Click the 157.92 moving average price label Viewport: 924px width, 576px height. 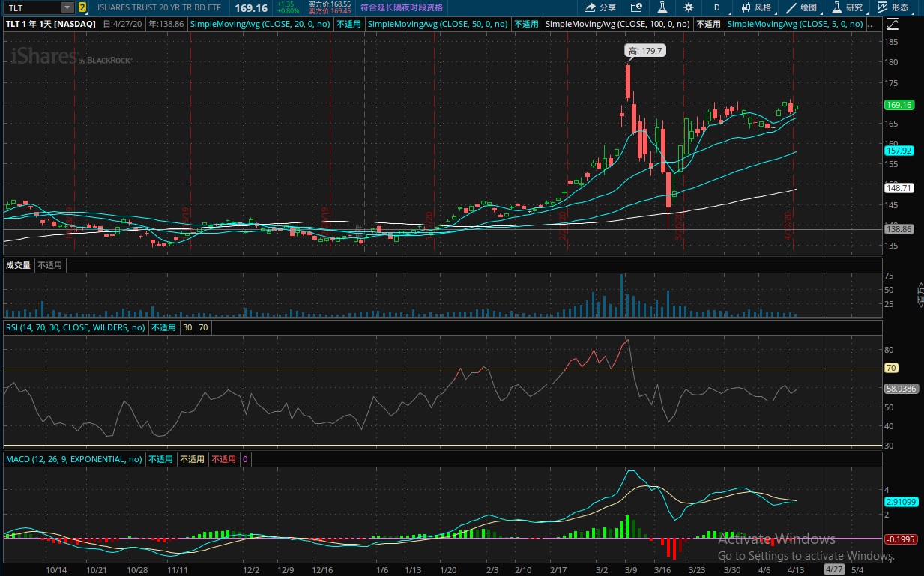(899, 151)
